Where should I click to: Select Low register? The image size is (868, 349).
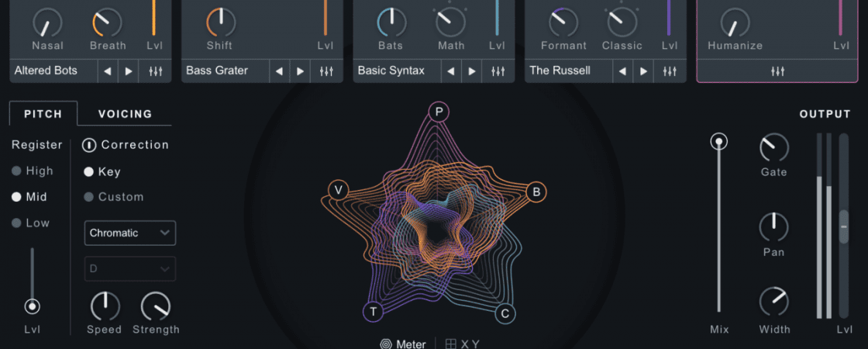(30, 223)
